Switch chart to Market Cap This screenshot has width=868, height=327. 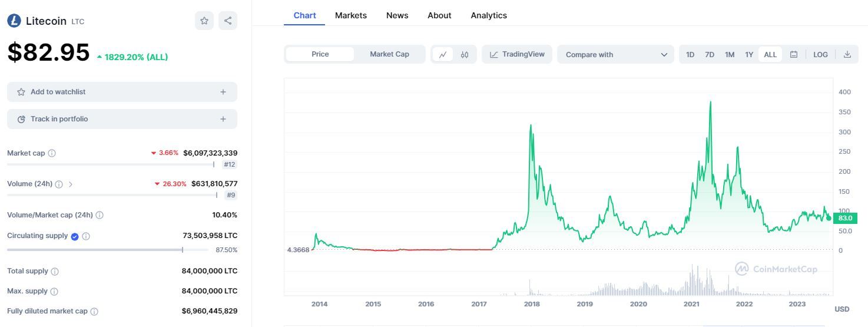pos(389,54)
